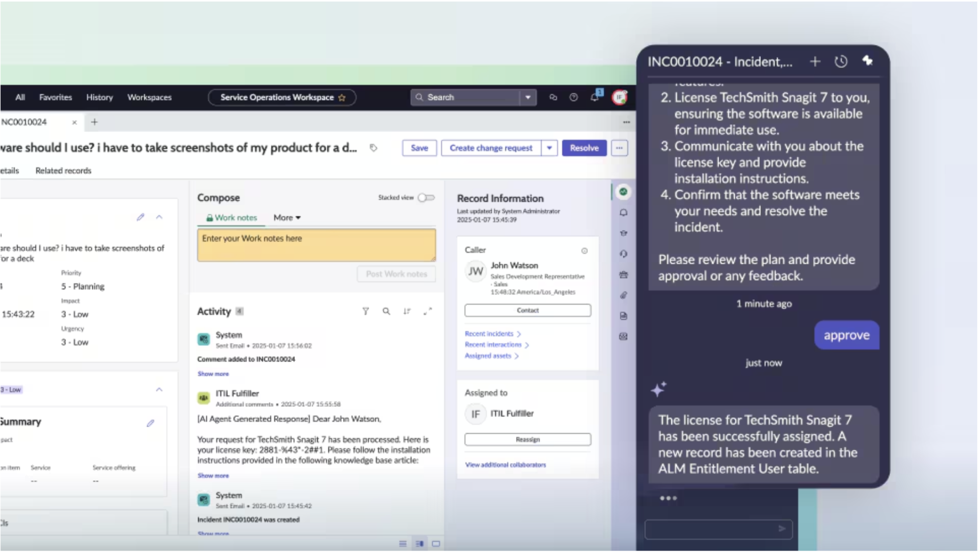980x552 pixels.
Task: Open the search scope dropdown arrow
Action: click(x=528, y=97)
